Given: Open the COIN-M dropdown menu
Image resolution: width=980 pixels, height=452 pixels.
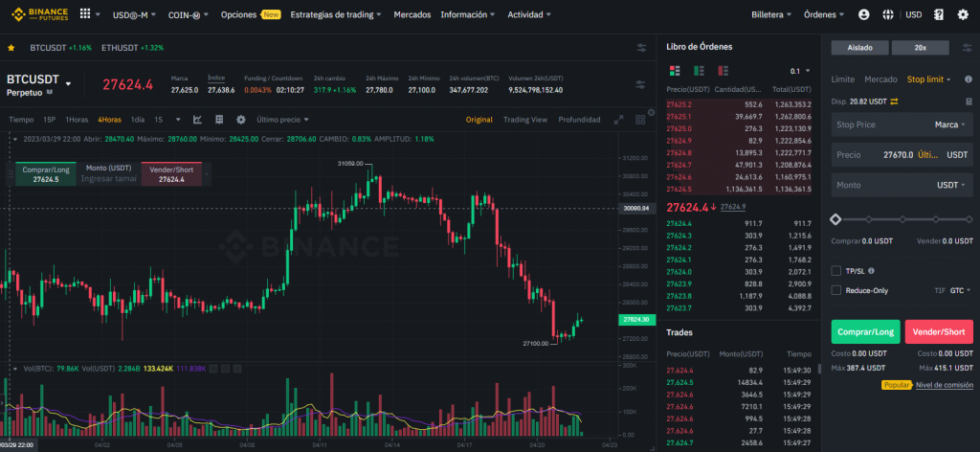Looking at the screenshot, I should [189, 14].
